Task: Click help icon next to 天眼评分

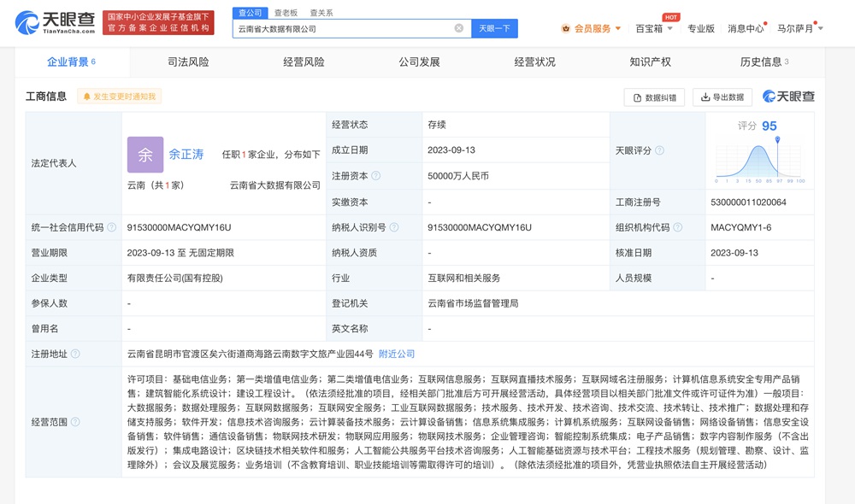Action: coord(659,150)
